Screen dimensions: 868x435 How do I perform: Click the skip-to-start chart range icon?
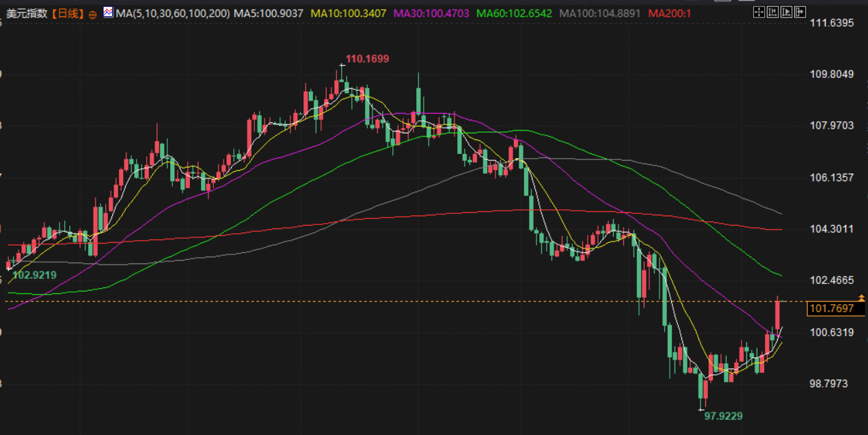[x=773, y=12]
